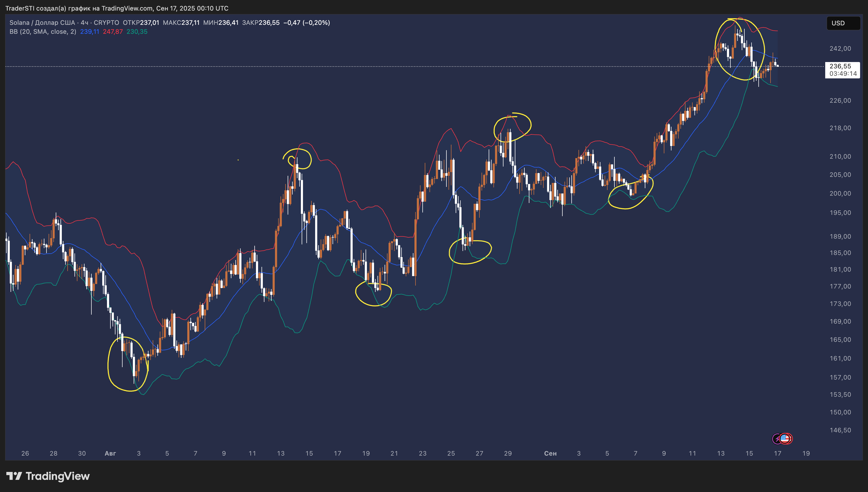Click the Solana / Доллар США symbol title
868x492 pixels.
(42, 23)
